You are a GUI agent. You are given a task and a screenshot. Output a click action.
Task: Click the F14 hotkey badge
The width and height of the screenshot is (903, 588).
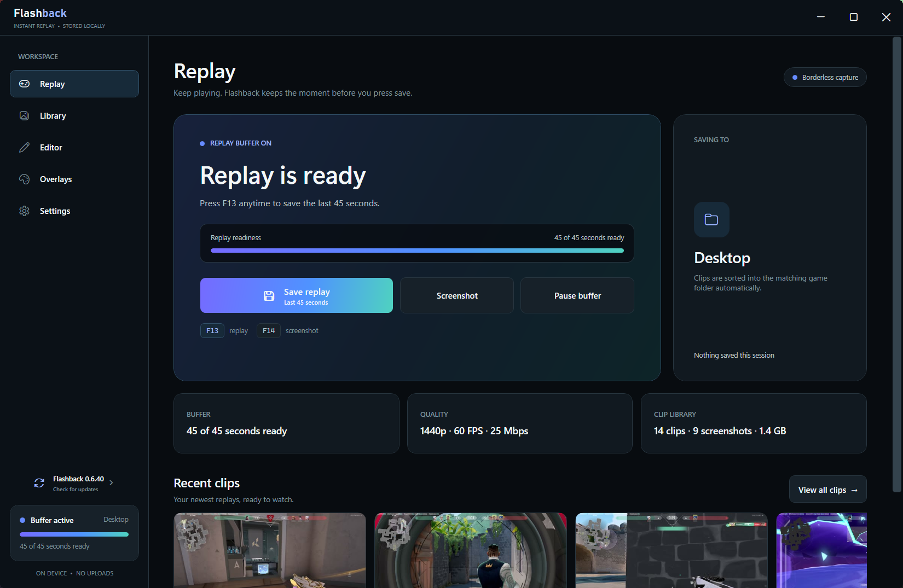click(x=269, y=330)
